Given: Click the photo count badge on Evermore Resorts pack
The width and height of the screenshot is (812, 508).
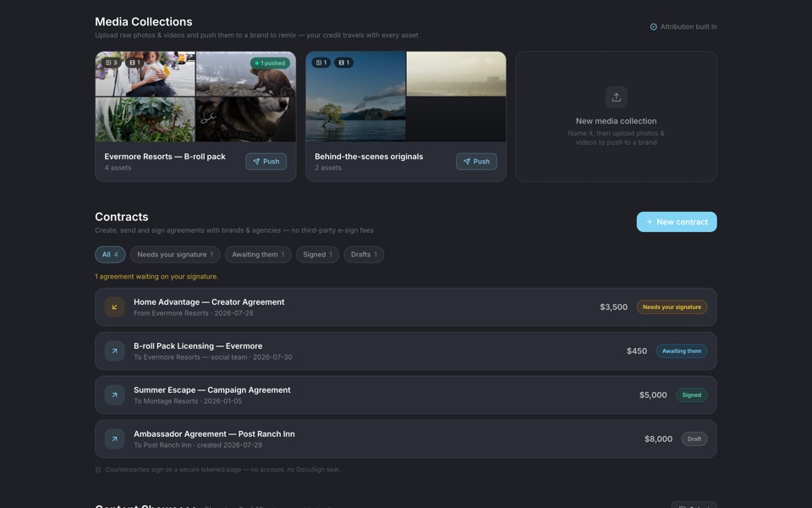Looking at the screenshot, I should point(112,63).
